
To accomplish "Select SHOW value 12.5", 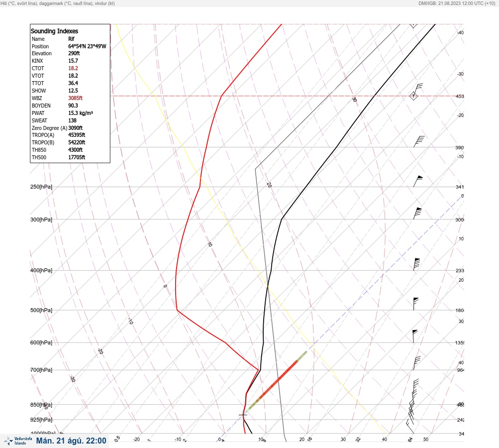I will [73, 91].
